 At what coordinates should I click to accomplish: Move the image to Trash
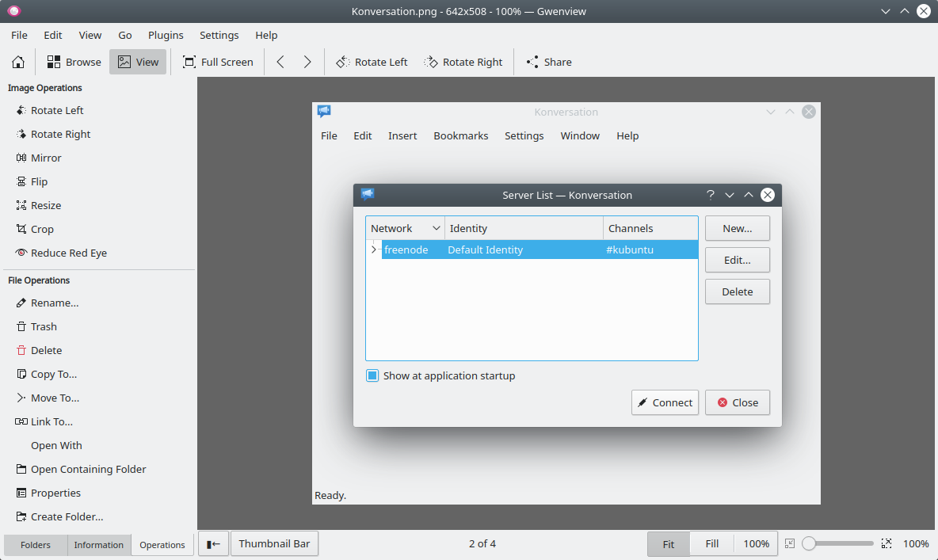pyautogui.click(x=44, y=326)
